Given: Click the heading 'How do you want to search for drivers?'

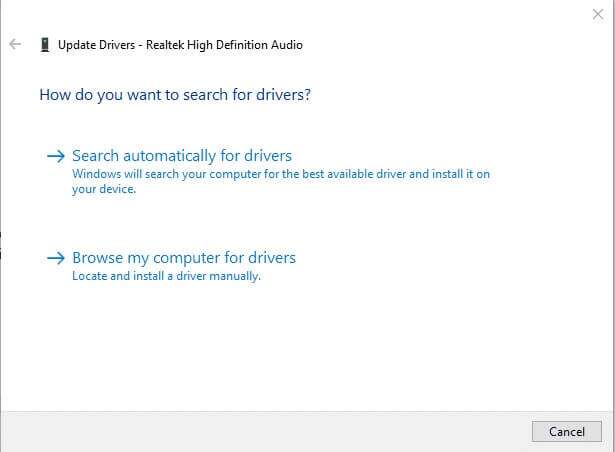Looking at the screenshot, I should pos(175,95).
